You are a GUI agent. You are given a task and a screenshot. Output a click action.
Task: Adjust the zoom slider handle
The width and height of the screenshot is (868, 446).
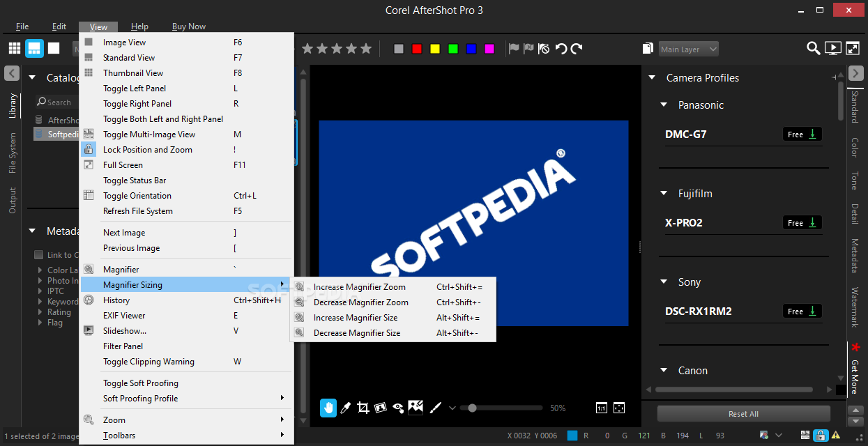(x=472, y=408)
